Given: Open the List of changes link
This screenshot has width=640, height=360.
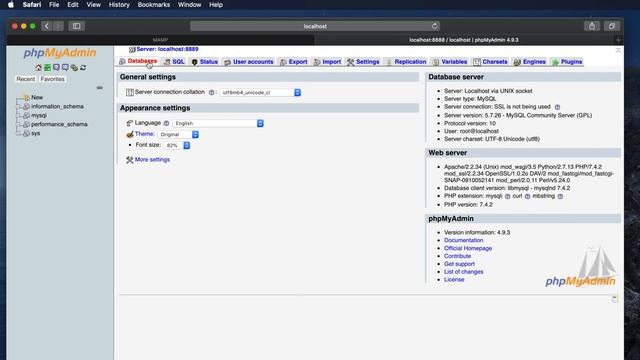Looking at the screenshot, I should (x=463, y=272).
